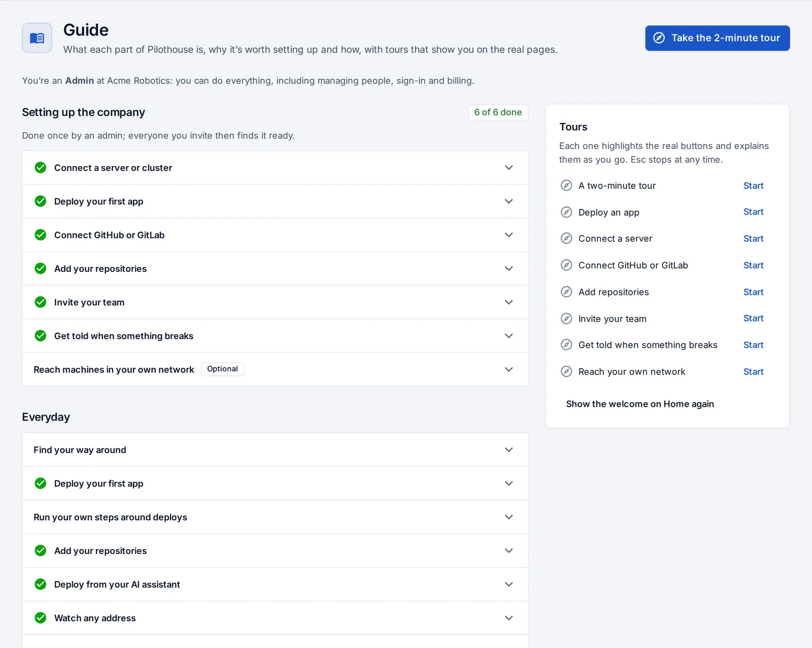The image size is (812, 648).
Task: Open Deploy your first app under Setting up
Action: (275, 201)
